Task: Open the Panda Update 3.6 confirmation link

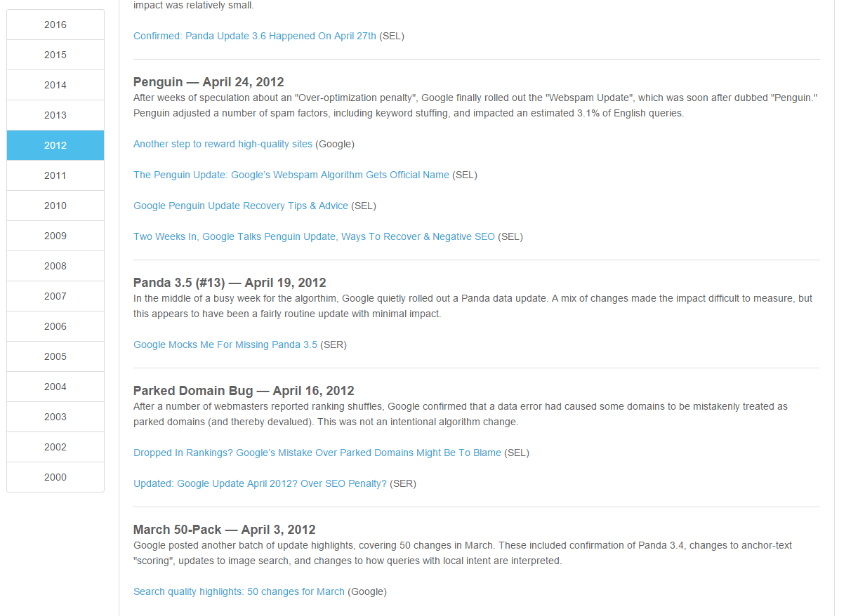Action: 255,36
